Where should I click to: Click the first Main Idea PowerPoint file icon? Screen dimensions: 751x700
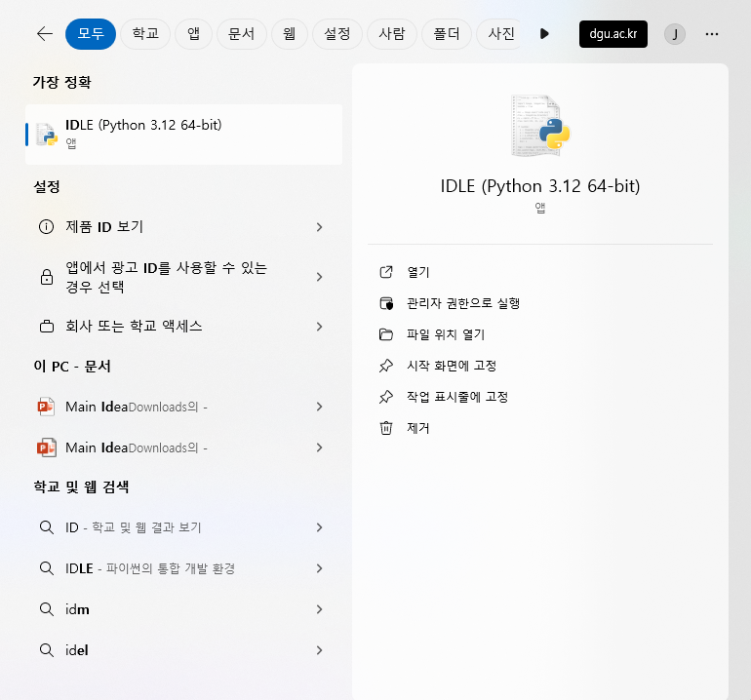click(47, 407)
